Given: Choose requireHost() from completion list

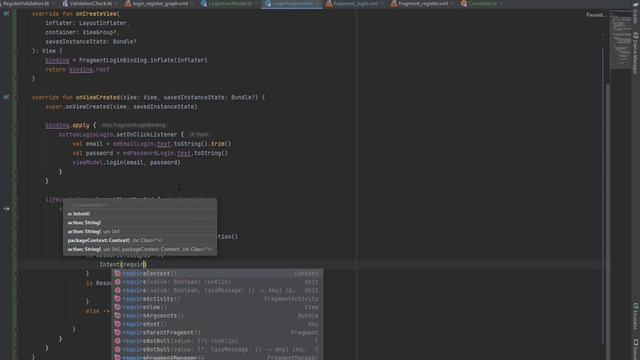Looking at the screenshot, I should (218, 324).
